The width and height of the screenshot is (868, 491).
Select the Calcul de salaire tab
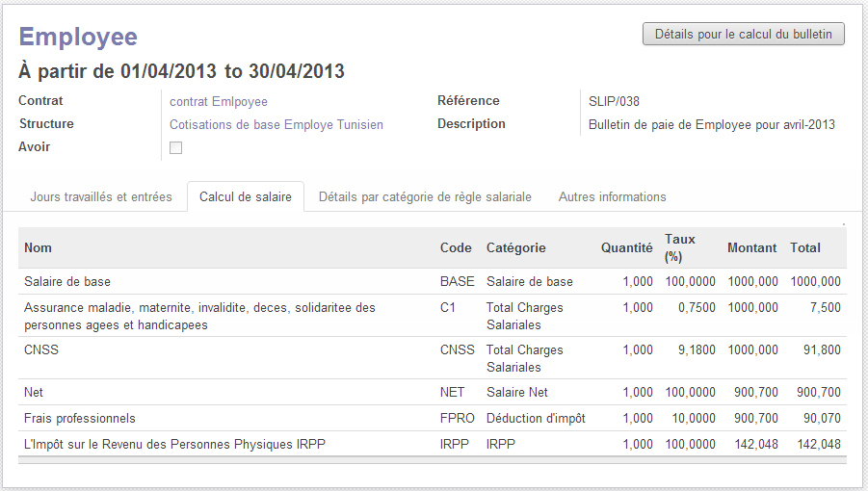246,196
